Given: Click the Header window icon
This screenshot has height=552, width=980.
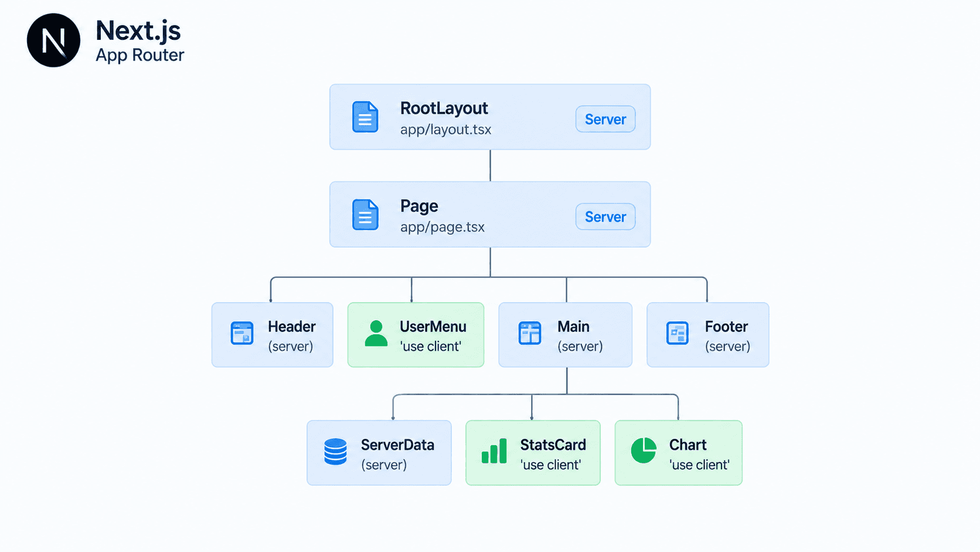Looking at the screenshot, I should [242, 333].
